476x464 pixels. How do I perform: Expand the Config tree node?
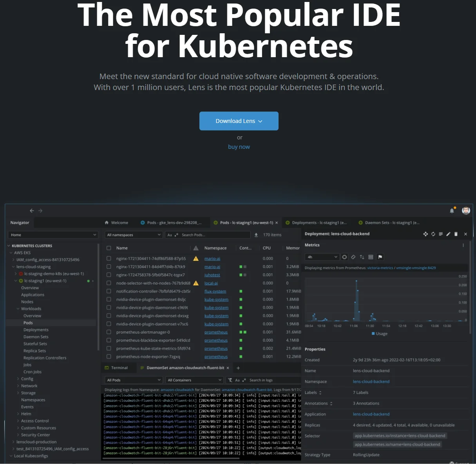18,379
